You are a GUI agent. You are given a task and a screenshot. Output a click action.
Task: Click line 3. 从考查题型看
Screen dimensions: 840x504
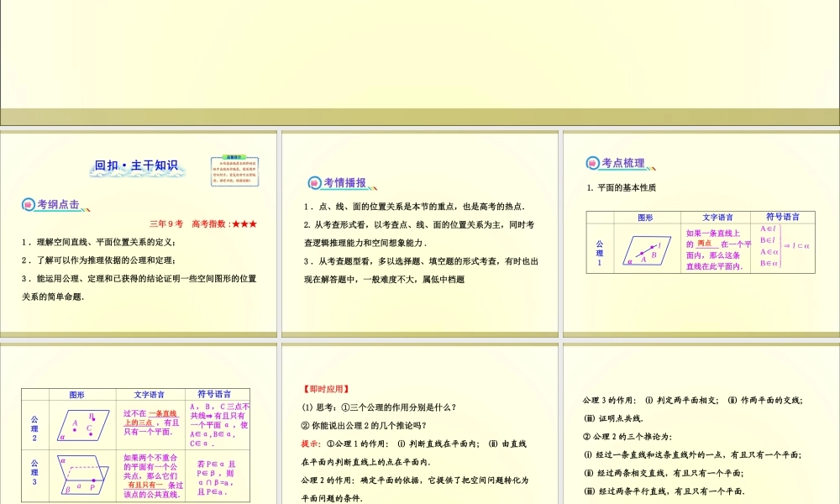pos(421,261)
